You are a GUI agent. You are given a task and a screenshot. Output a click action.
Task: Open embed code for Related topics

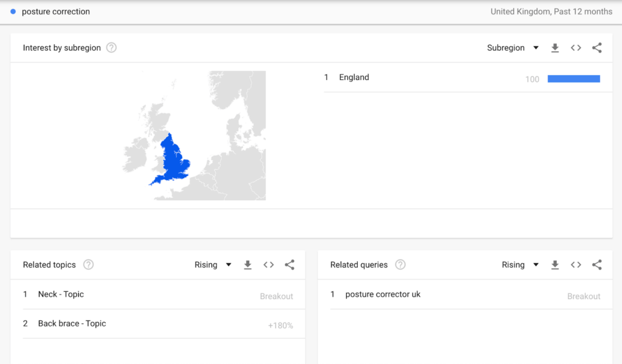point(268,265)
